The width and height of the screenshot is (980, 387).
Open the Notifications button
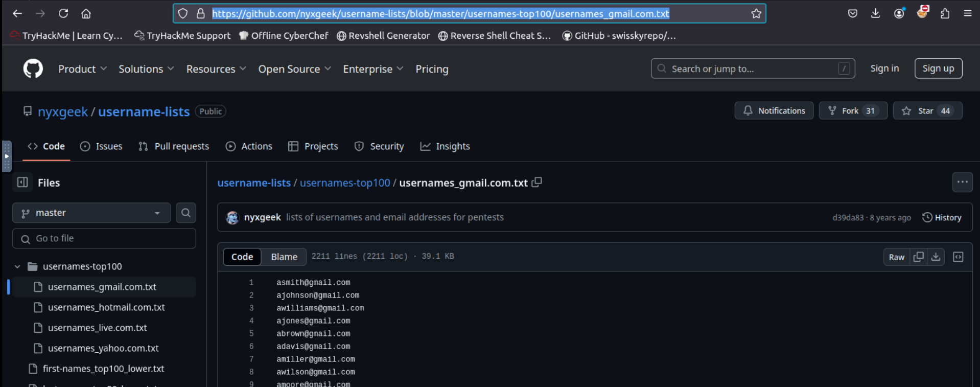coord(774,110)
